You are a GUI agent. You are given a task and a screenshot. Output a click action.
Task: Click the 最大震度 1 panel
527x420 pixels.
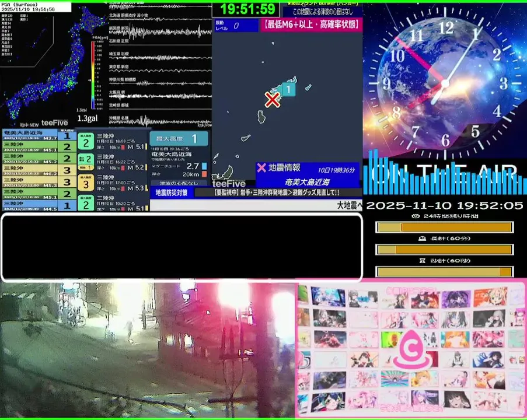coord(179,138)
